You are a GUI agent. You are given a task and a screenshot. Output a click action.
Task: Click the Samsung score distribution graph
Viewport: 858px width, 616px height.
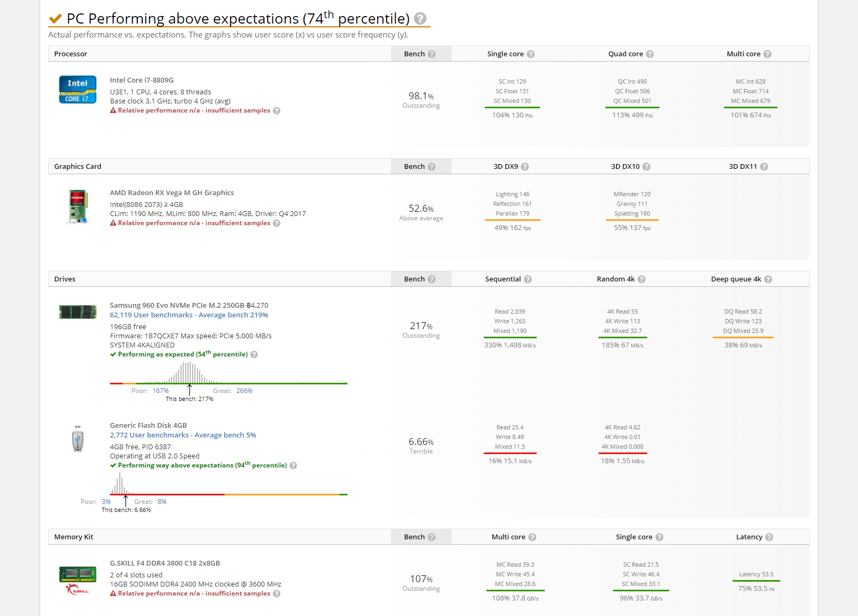[x=228, y=373]
